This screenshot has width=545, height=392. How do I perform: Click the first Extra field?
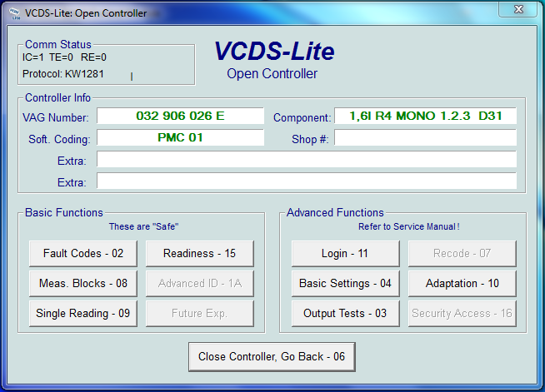(x=306, y=160)
